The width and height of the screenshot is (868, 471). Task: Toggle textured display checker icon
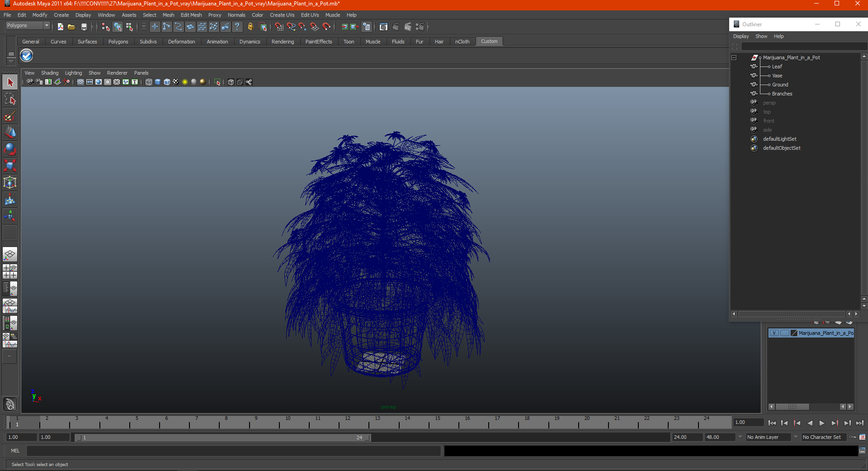pos(176,82)
